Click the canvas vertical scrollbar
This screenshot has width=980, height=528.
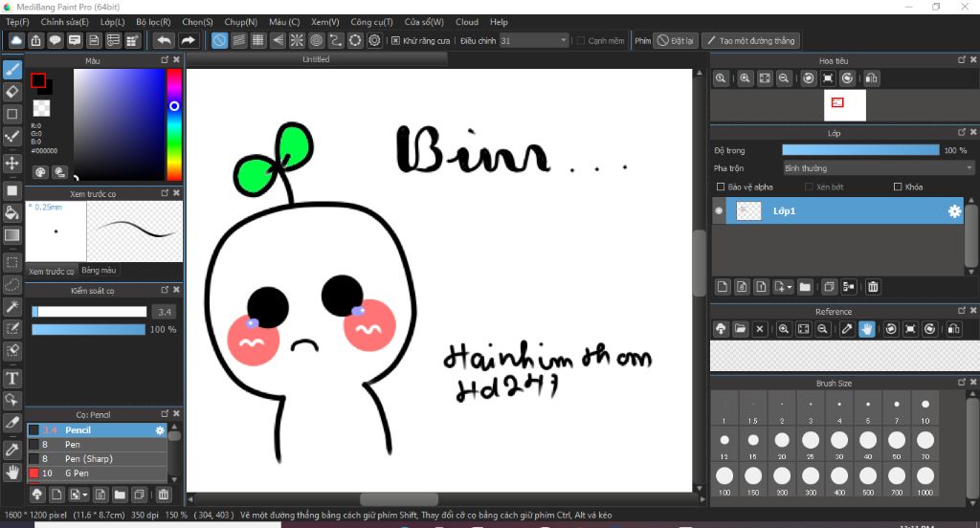click(x=700, y=262)
